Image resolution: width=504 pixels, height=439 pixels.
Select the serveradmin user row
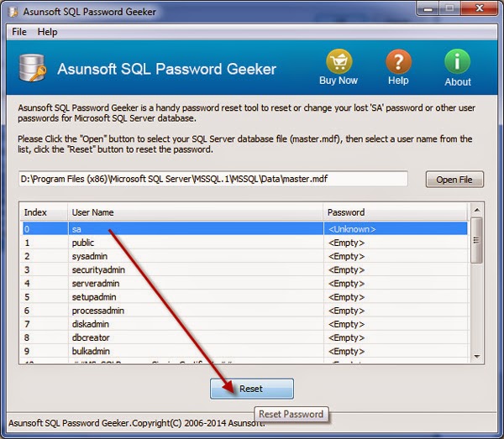coord(244,283)
